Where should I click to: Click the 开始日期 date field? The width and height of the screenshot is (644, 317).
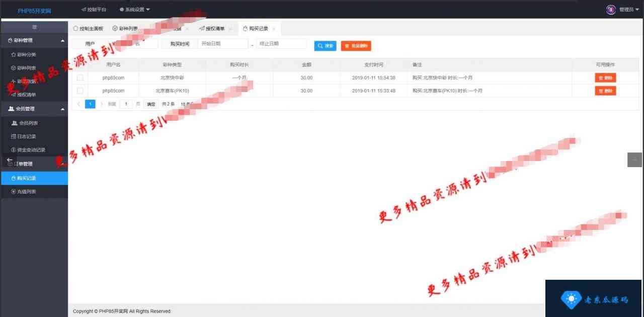pyautogui.click(x=223, y=44)
